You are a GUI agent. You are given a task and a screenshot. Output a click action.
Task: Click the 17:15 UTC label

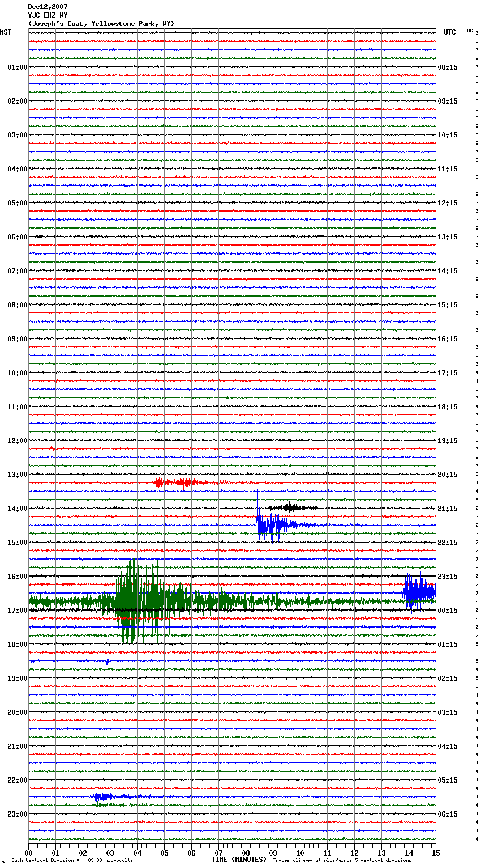coord(448,373)
